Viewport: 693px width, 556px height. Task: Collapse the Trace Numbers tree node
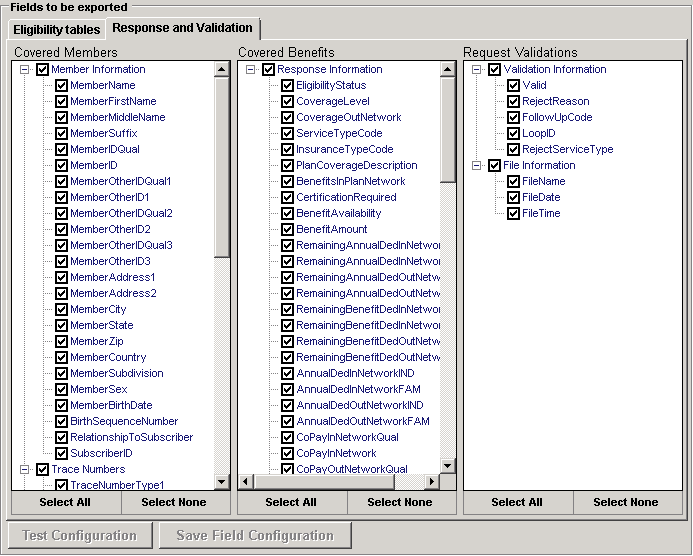pyautogui.click(x=23, y=469)
